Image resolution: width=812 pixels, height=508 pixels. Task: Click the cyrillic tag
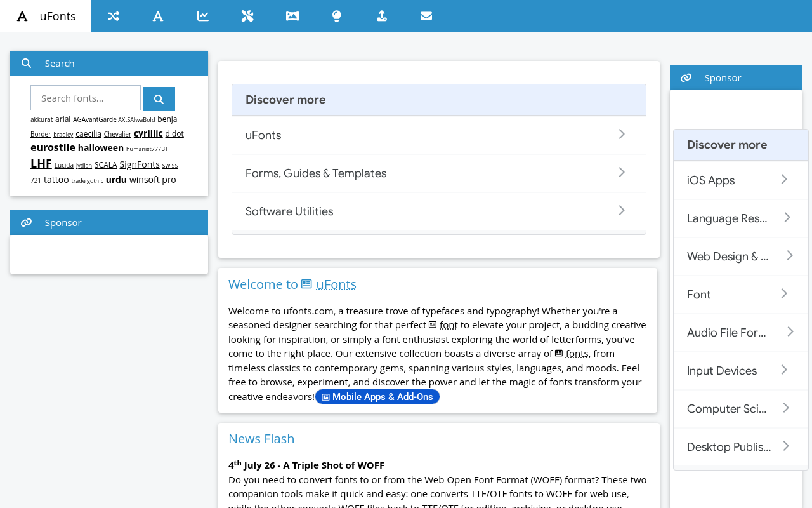point(148,133)
